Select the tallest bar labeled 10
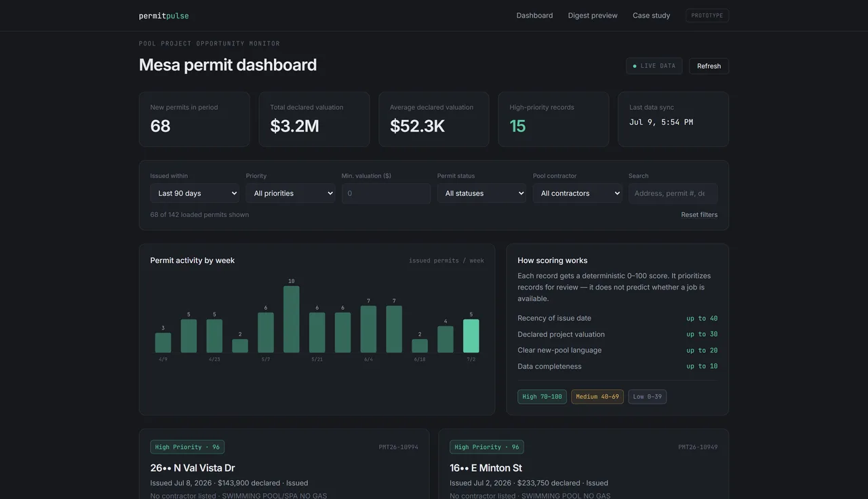Viewport: 868px width, 499px height. coord(292,319)
